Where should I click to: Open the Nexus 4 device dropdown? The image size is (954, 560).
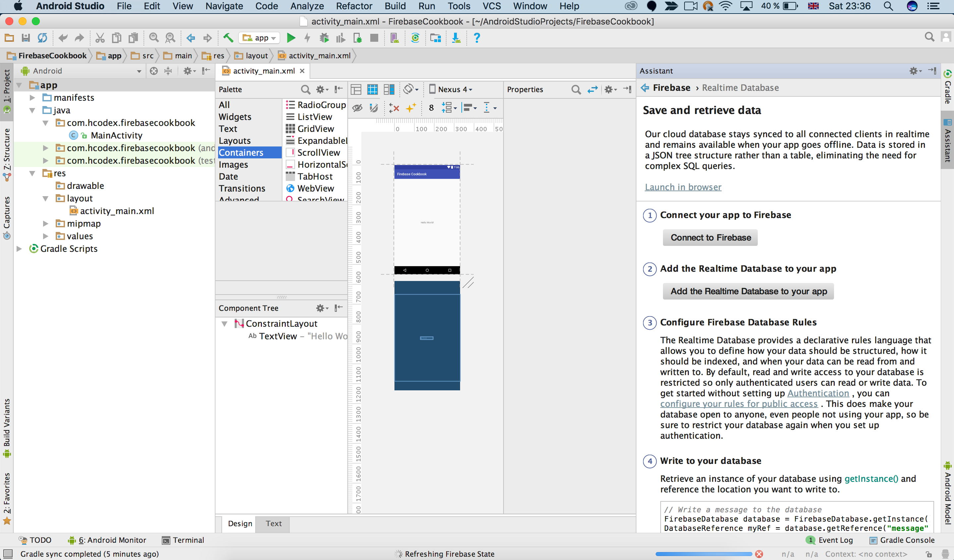point(451,90)
